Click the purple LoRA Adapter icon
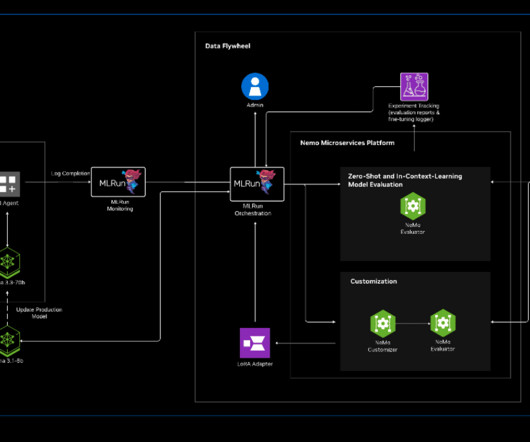This screenshot has height=442, width=530. [x=255, y=343]
